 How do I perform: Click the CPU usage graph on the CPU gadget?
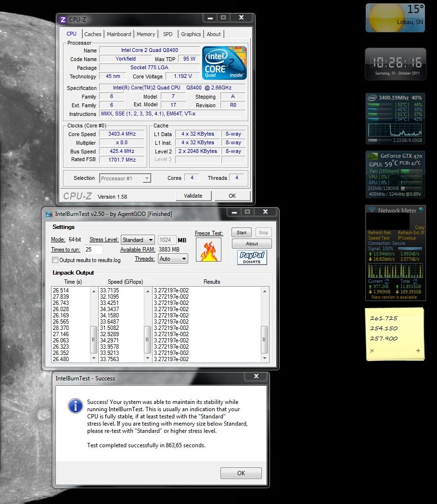395,130
